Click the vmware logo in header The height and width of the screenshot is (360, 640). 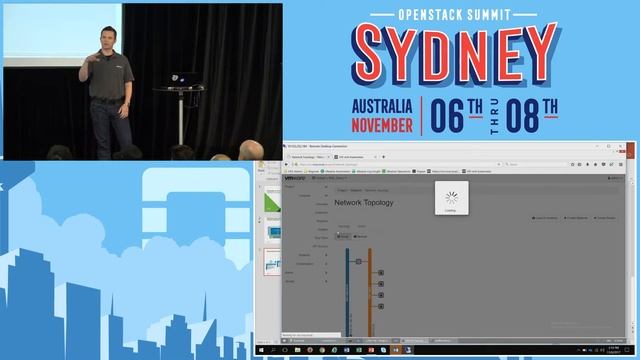pos(295,178)
